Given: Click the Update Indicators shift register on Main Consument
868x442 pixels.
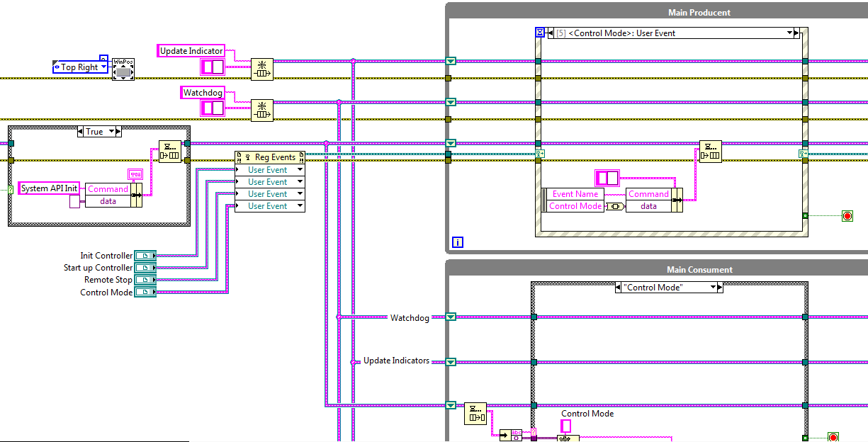Looking at the screenshot, I should coord(451,362).
